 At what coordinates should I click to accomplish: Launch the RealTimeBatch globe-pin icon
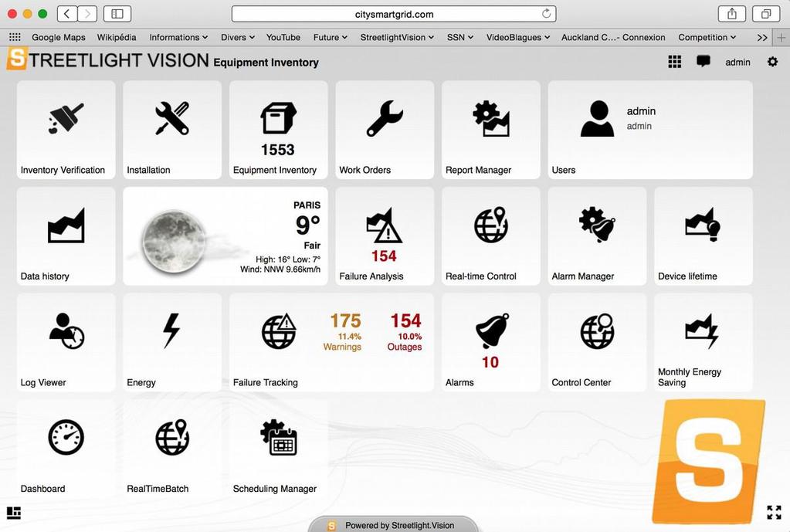172,437
